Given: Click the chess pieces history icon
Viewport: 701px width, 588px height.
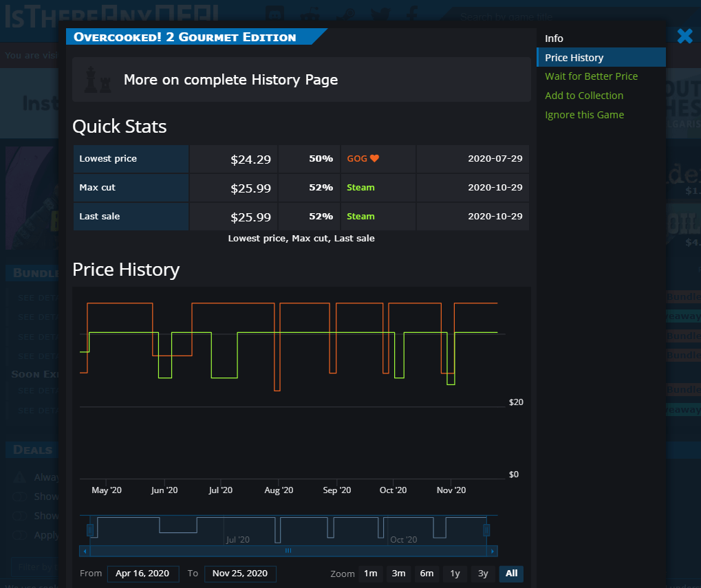Looking at the screenshot, I should pyautogui.click(x=98, y=80).
